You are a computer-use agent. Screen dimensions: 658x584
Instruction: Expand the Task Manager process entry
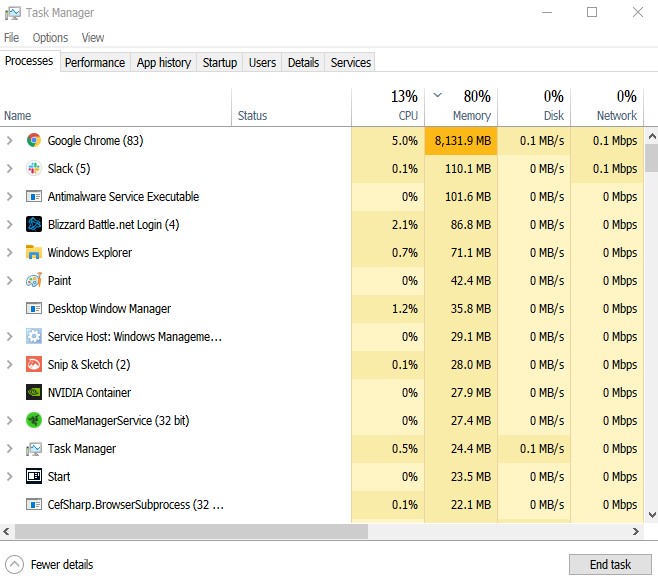[10, 448]
